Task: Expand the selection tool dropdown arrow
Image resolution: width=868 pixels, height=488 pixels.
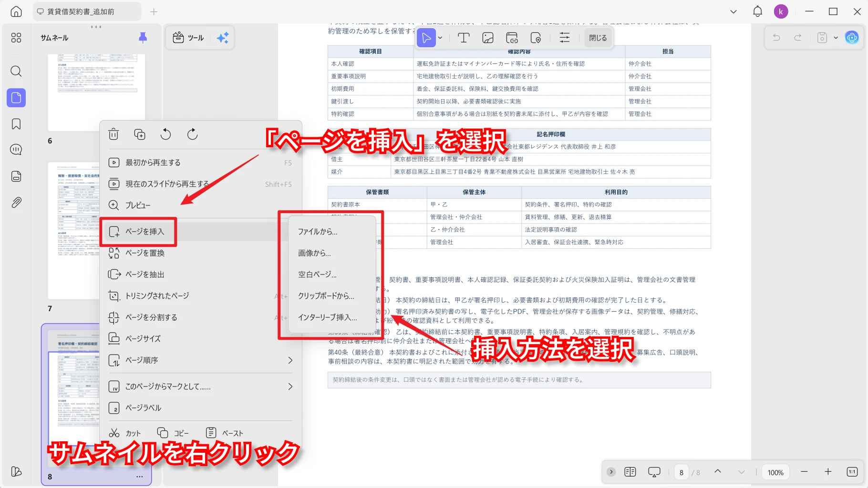Action: coord(440,38)
